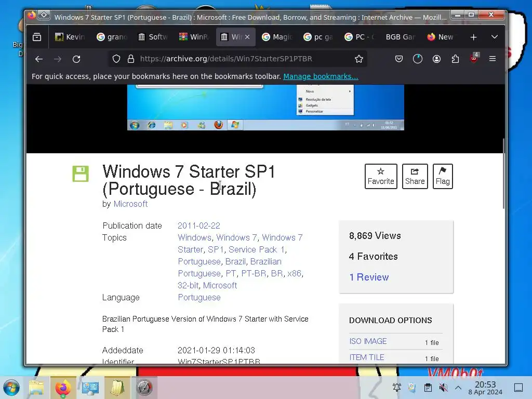Show site security padlock info

(x=130, y=59)
